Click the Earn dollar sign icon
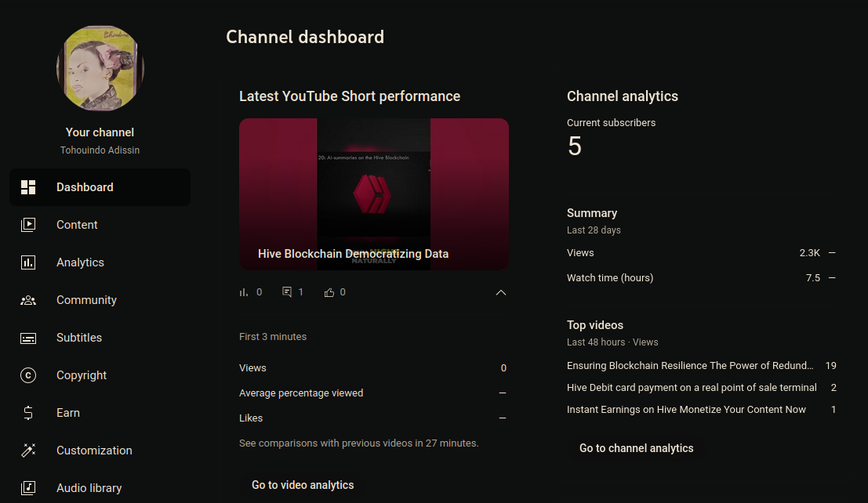The height and width of the screenshot is (503, 868). point(28,413)
